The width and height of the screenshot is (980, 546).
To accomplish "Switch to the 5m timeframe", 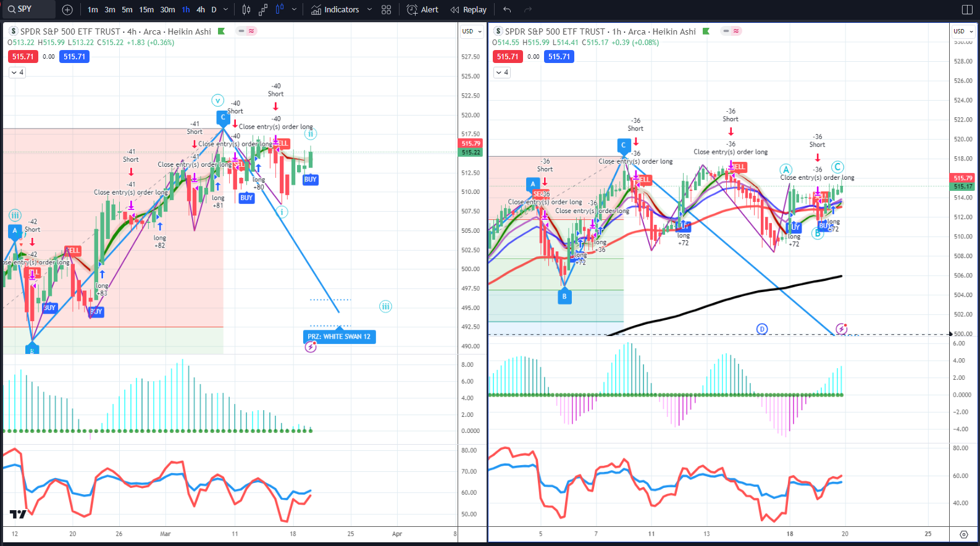I will pyautogui.click(x=127, y=9).
